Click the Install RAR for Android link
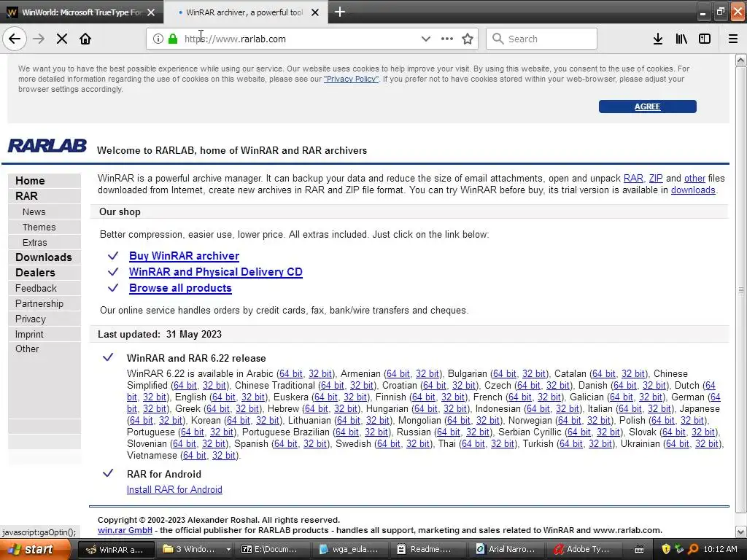The image size is (747, 560). tap(174, 489)
